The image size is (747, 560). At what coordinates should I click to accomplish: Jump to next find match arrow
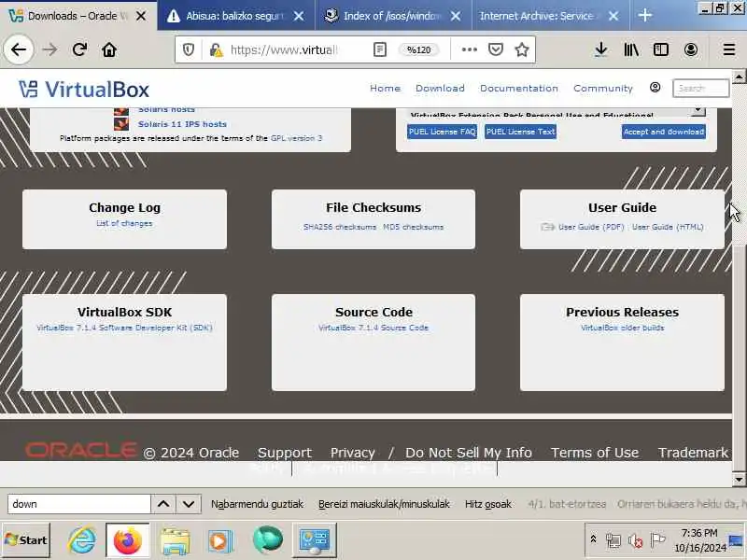(x=189, y=504)
